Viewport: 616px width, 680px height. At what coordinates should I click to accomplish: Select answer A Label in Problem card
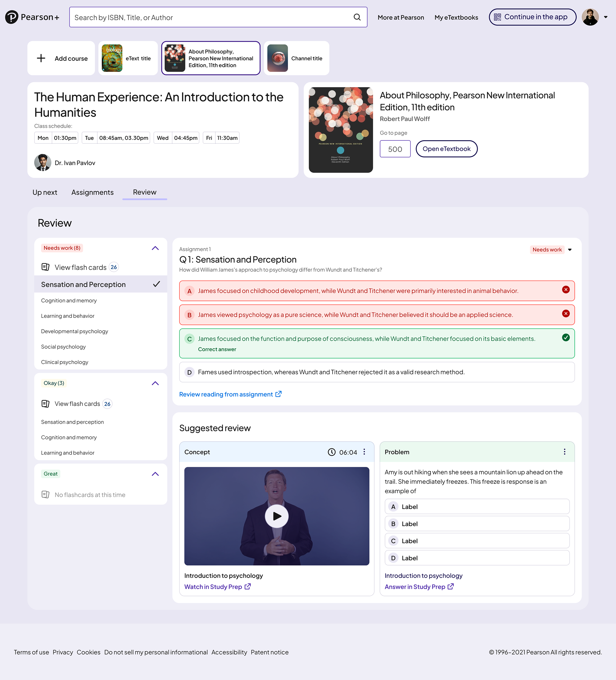(x=477, y=507)
